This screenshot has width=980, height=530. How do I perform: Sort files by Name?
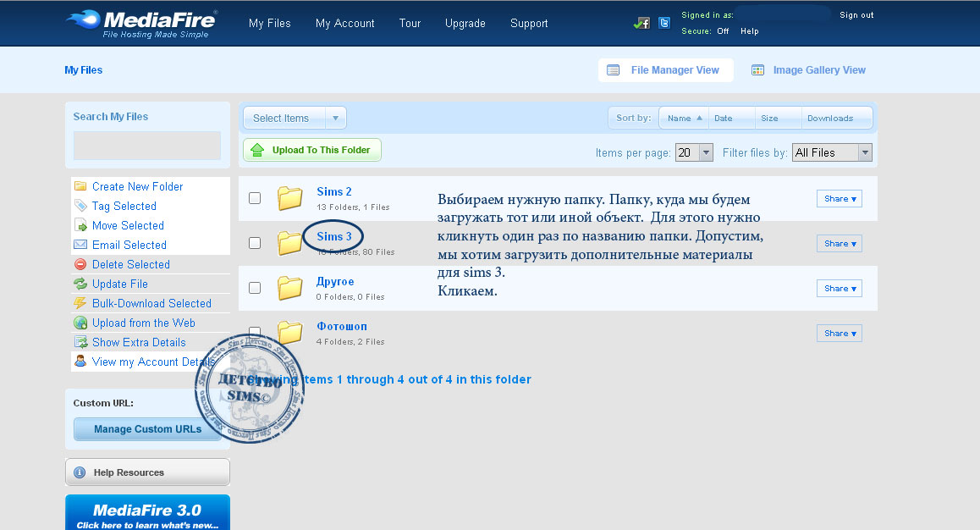tap(684, 119)
